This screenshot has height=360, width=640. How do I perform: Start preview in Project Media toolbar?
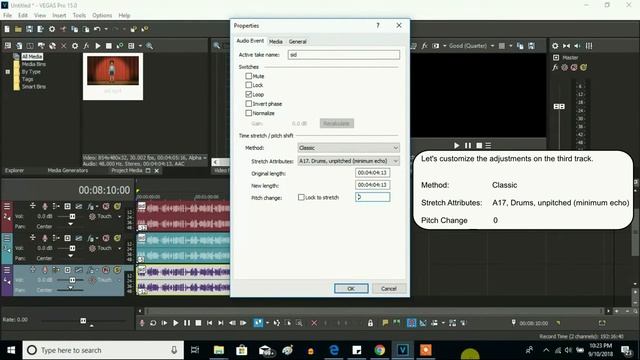[x=98, y=46]
